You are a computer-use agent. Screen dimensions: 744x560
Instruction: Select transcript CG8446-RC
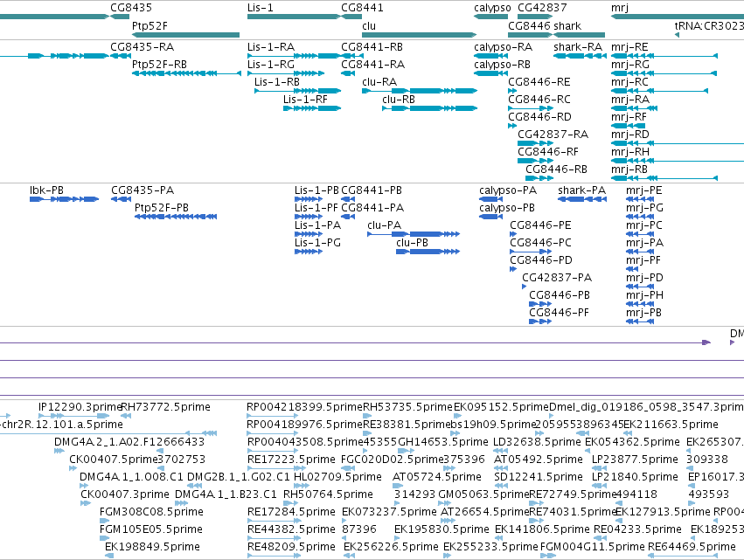539,99
